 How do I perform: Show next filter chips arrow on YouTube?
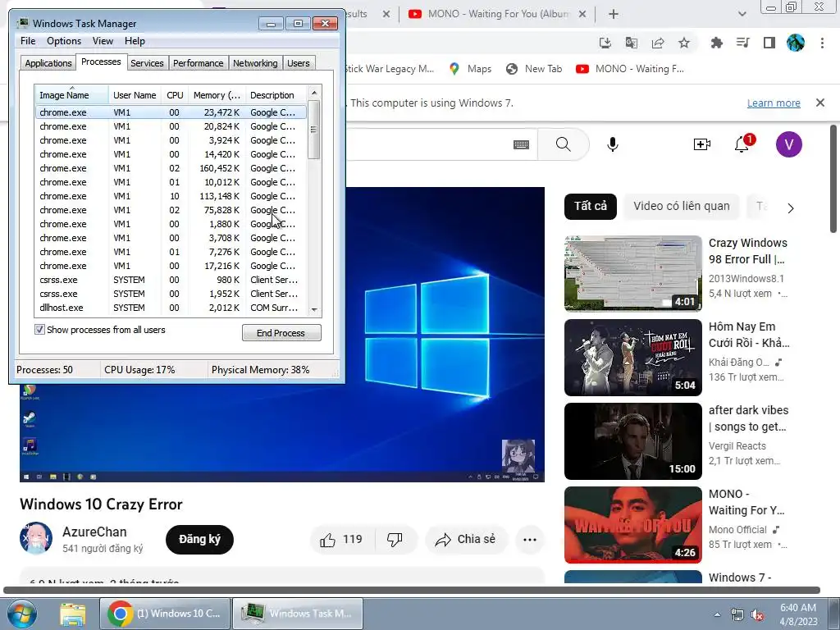pyautogui.click(x=791, y=208)
